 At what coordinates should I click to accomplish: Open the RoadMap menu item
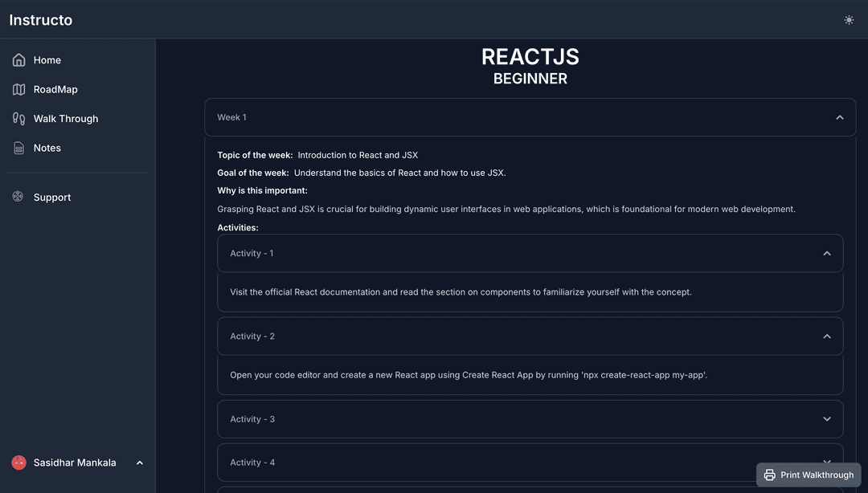pyautogui.click(x=77, y=89)
